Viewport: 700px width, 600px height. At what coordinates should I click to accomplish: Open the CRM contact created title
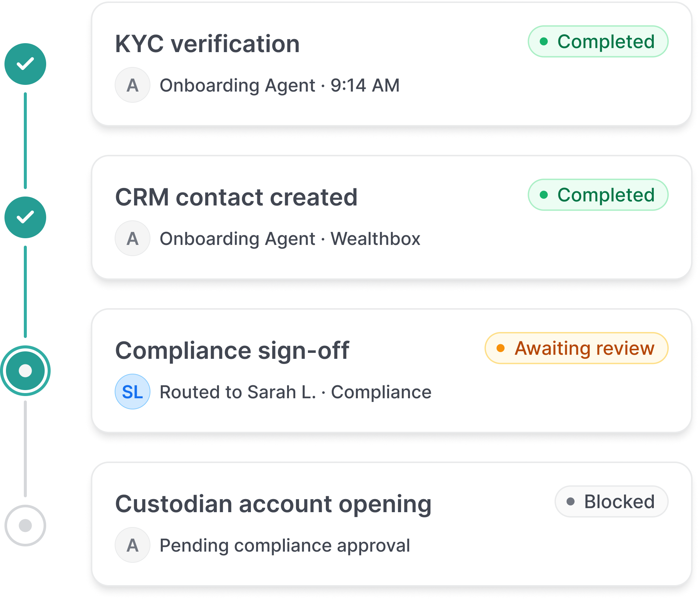click(x=236, y=197)
